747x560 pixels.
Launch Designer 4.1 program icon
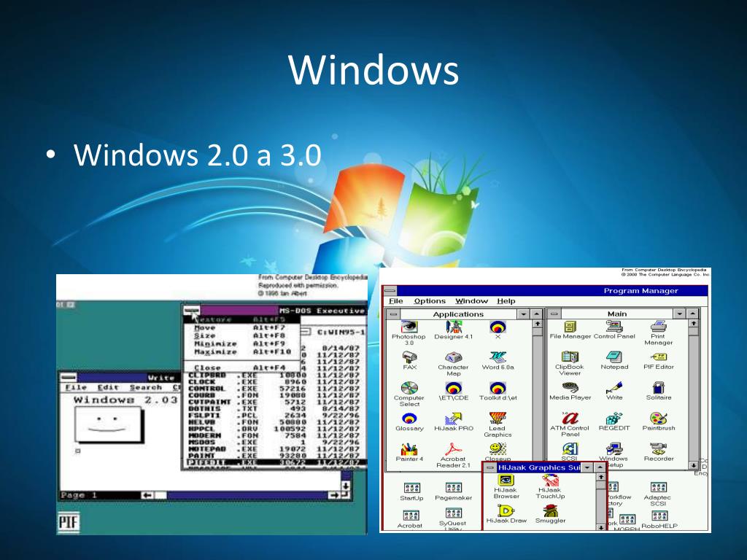pyautogui.click(x=454, y=330)
